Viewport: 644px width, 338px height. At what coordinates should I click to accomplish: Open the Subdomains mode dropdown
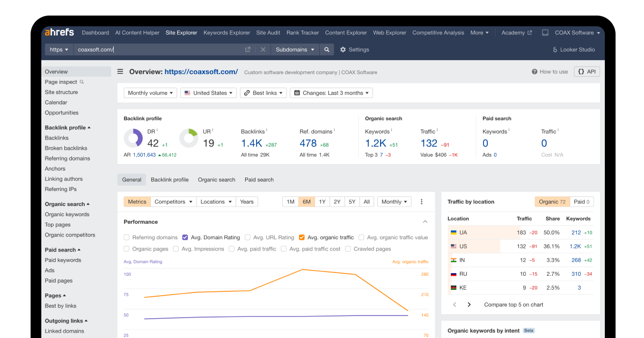coord(295,49)
